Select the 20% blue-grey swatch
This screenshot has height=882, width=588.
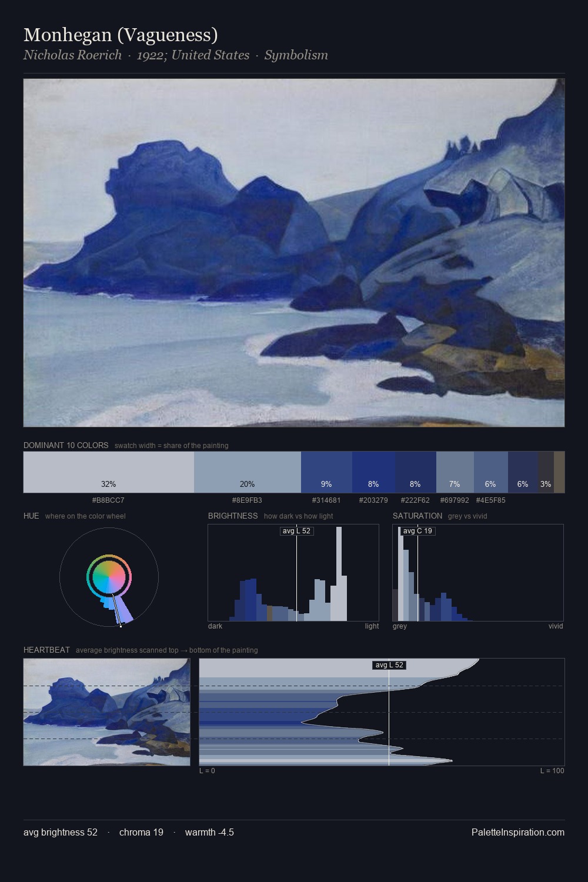coord(248,472)
